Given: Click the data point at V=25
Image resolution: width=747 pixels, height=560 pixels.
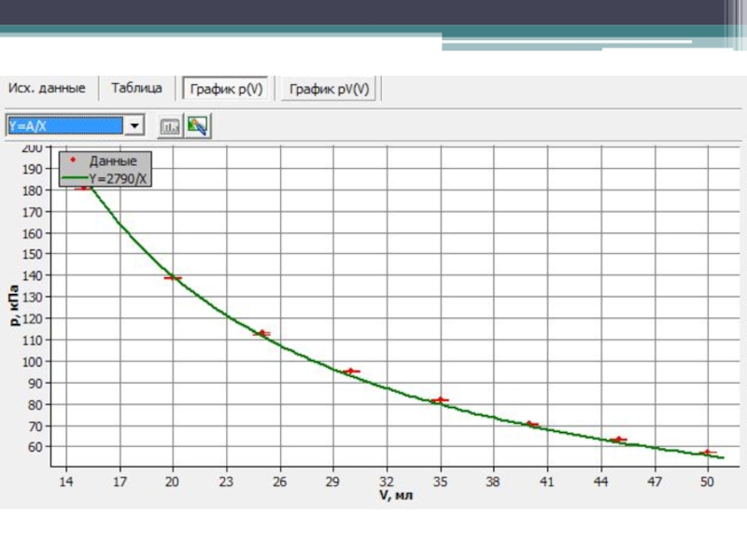Looking at the screenshot, I should (262, 333).
